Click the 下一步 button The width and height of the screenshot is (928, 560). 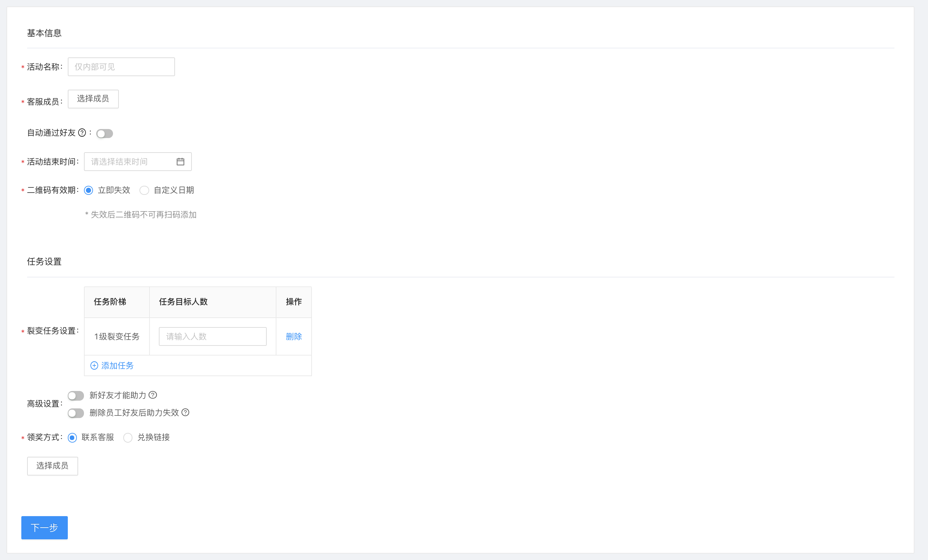[45, 528]
